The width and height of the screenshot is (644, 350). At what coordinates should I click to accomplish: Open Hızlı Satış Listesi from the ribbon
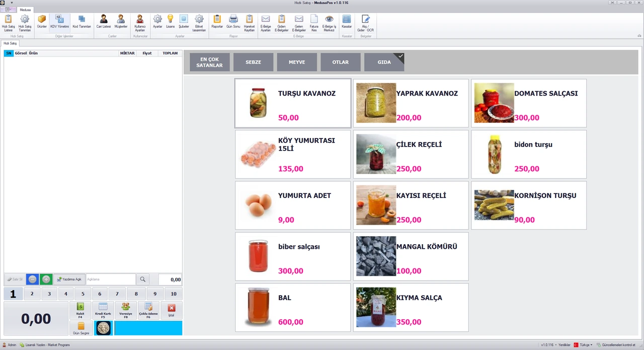8,23
